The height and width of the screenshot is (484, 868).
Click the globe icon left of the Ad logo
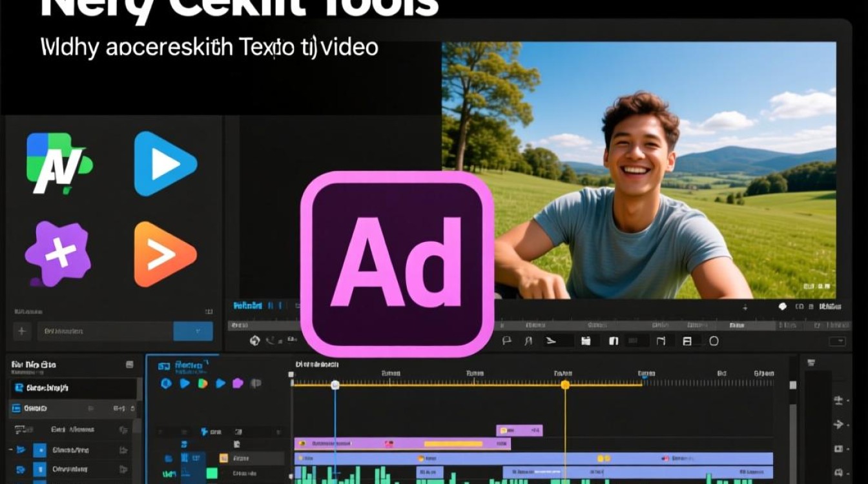pyautogui.click(x=254, y=341)
